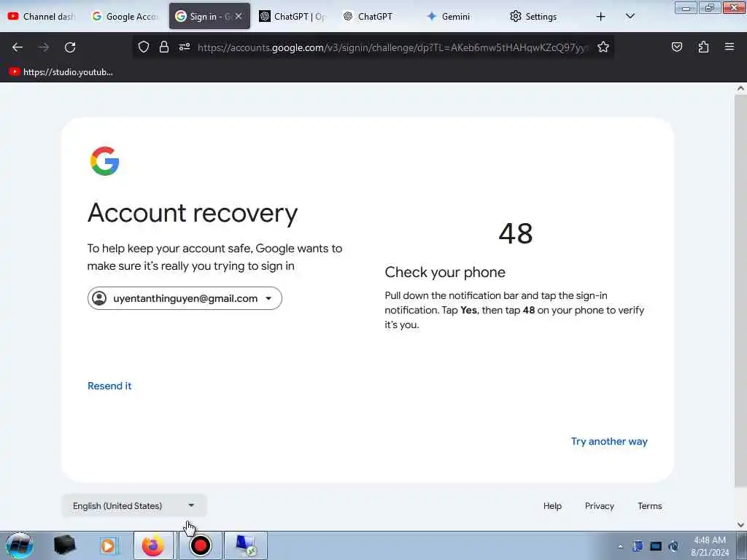Open the remote desktop taskbar icon
The width and height of the screenshot is (747, 560).
tap(246, 545)
